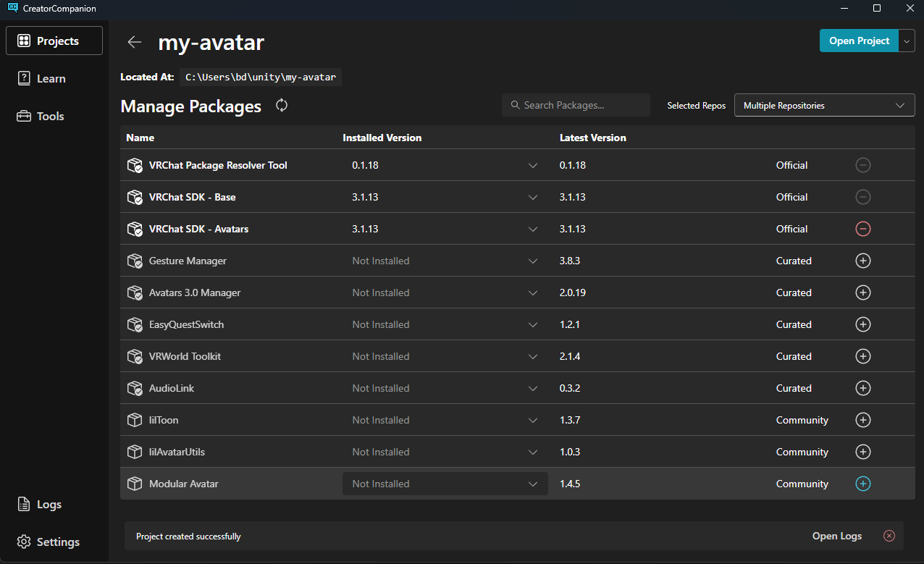Screen dimensions: 924x564
Task: Open version dropdown for Avatars 3.0 Manager
Action: pos(445,292)
